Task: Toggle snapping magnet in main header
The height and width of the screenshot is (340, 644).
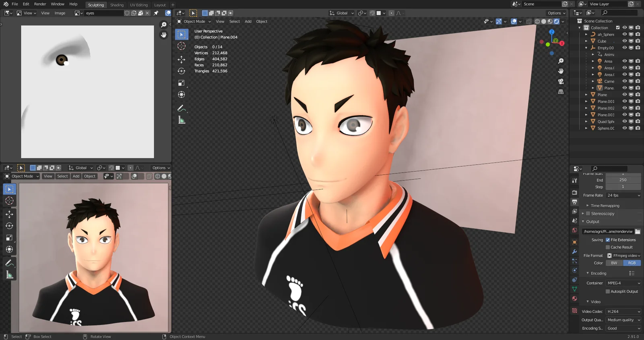Action: coord(372,13)
